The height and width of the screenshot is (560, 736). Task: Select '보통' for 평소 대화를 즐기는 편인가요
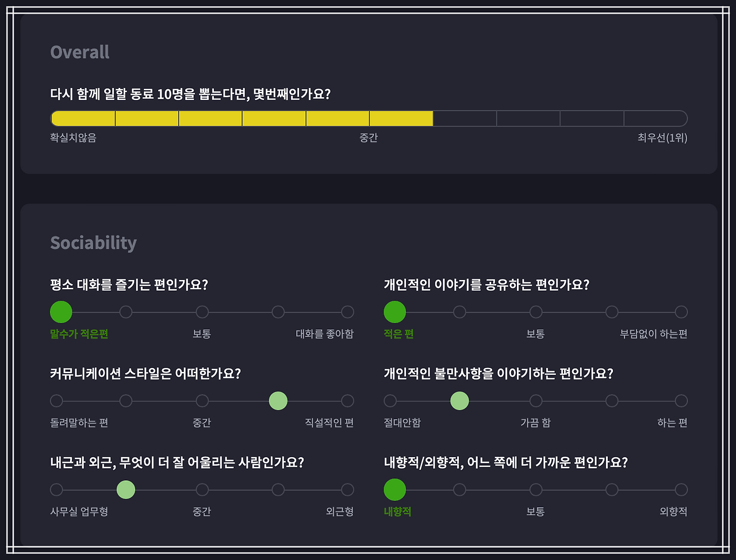[x=202, y=311]
